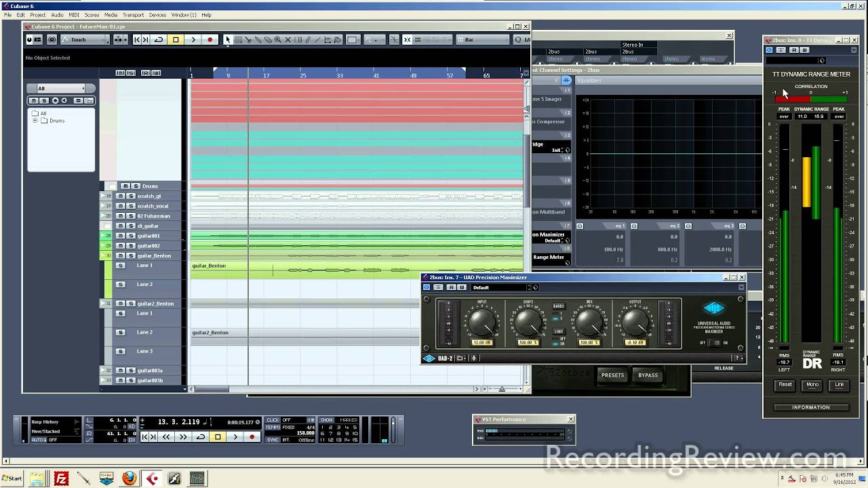
Task: Open INFORMATION on the Dynamic Range Meter
Action: [x=811, y=407]
